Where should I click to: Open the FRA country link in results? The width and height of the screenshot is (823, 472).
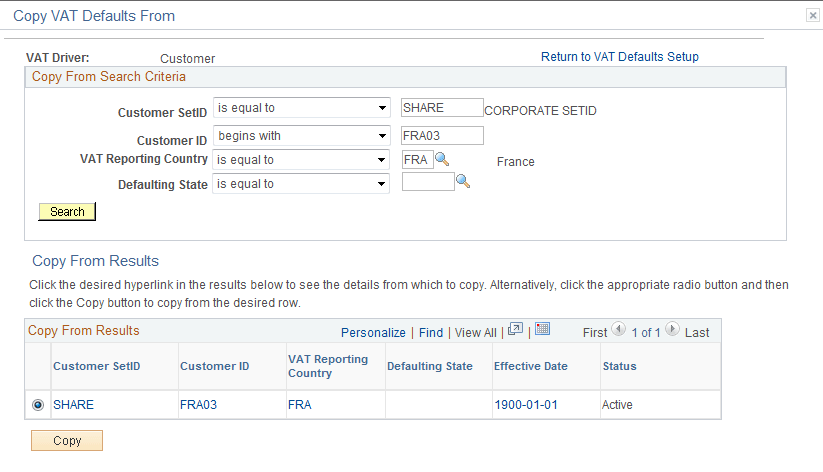(x=300, y=405)
